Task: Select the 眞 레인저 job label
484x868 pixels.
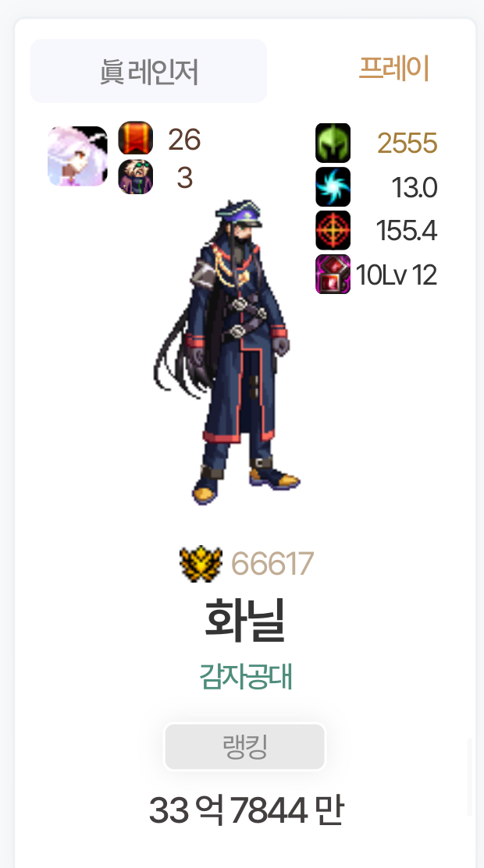Action: tap(148, 71)
